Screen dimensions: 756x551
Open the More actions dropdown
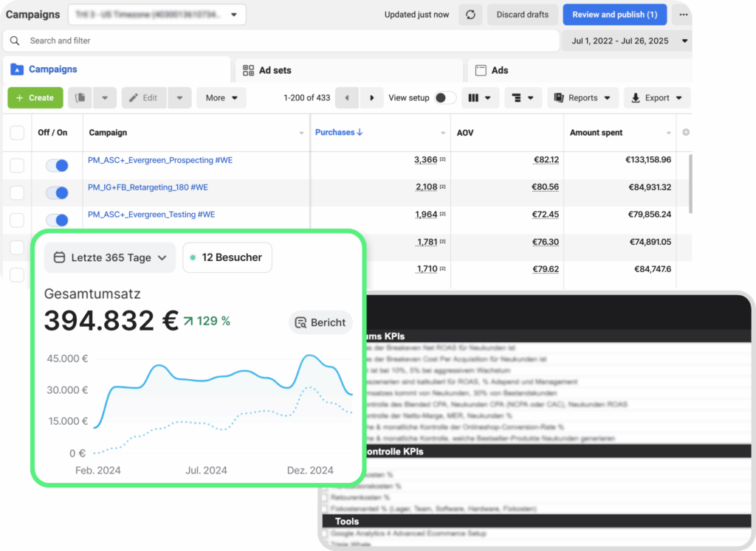coord(221,98)
